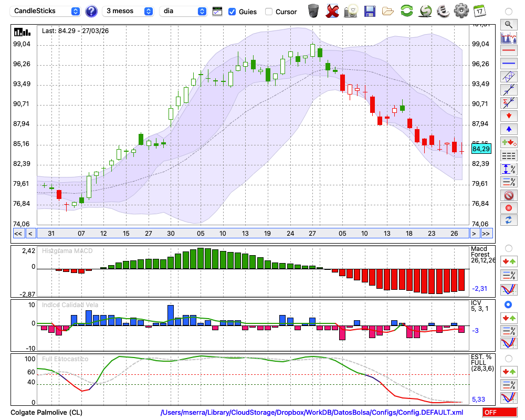
Task: Click the camera snapshot icon
Action: (351, 10)
